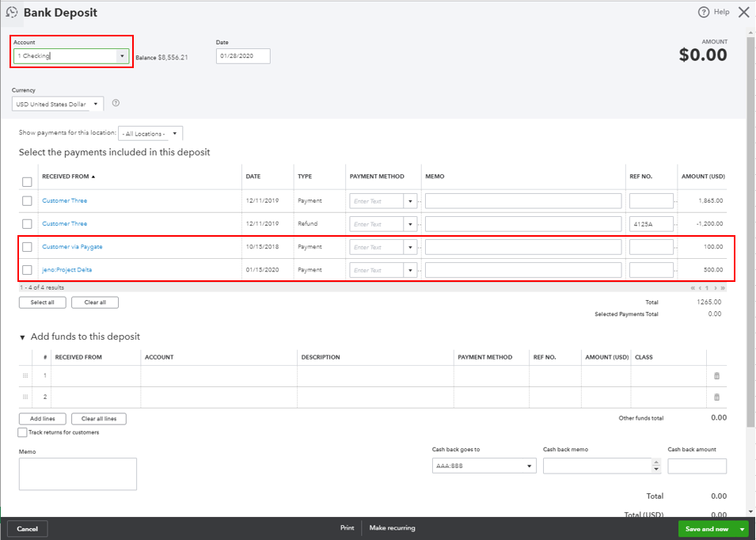This screenshot has width=756, height=540.
Task: Enable Track returns for customers
Action: coord(22,432)
